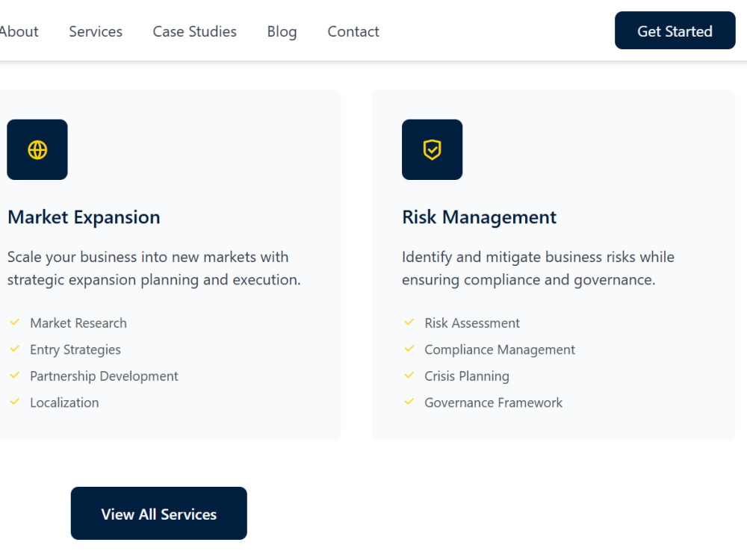
Task: Click the checkmark beside Crisis Planning
Action: point(409,376)
